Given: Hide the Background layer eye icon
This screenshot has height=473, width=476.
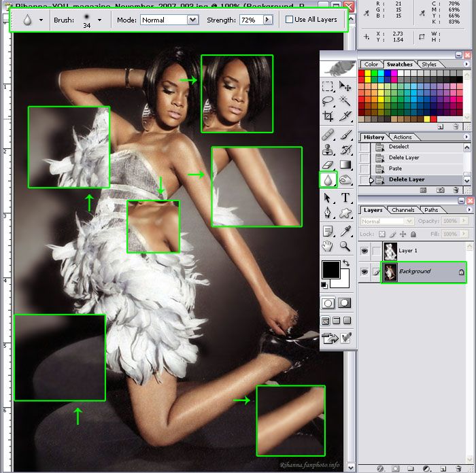Looking at the screenshot, I should coord(364,272).
